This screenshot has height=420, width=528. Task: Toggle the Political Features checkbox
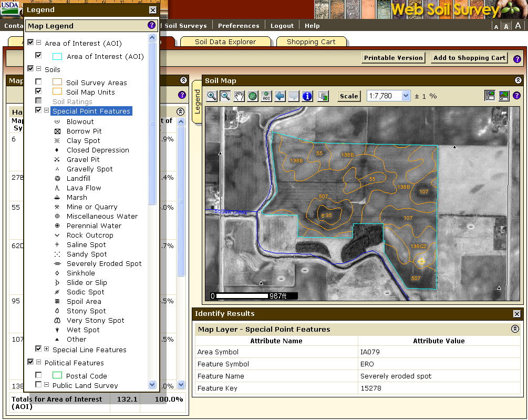click(30, 362)
